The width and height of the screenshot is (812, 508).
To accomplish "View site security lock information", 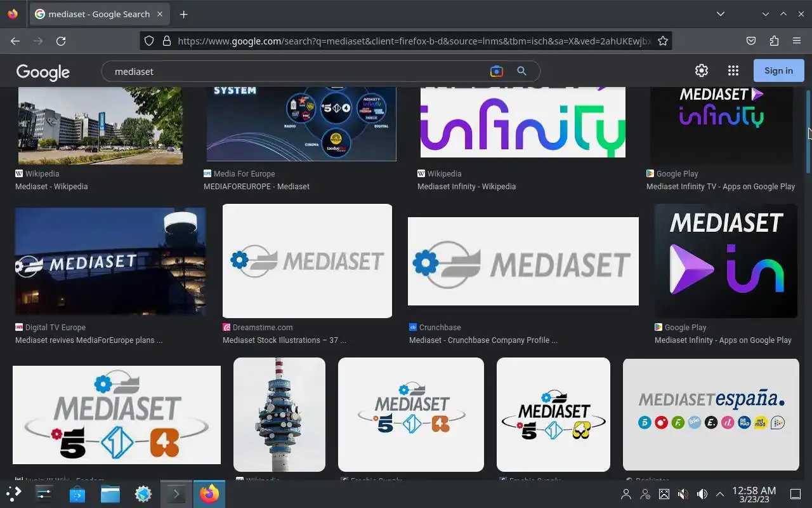I will click(x=167, y=41).
